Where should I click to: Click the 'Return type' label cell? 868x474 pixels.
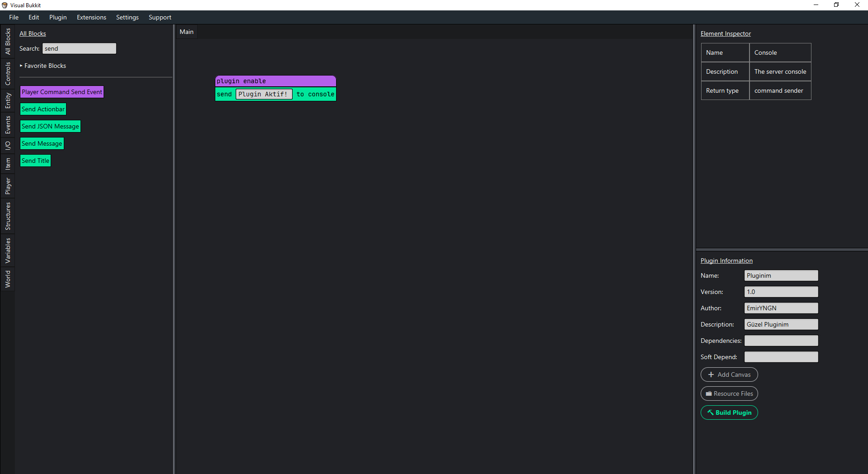725,90
